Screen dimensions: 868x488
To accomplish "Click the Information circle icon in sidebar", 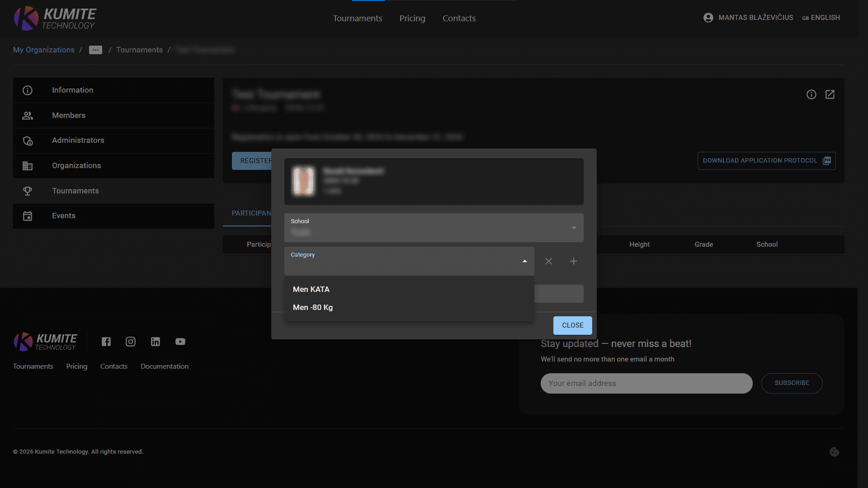I will click(28, 90).
